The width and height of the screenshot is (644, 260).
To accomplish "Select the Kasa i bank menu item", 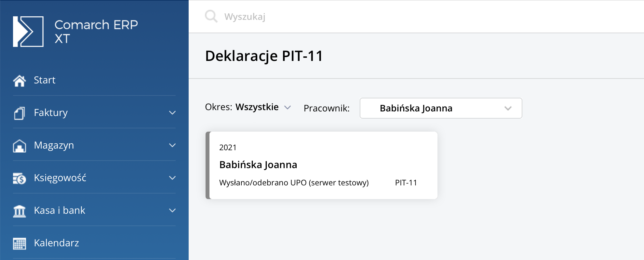I will [x=60, y=210].
